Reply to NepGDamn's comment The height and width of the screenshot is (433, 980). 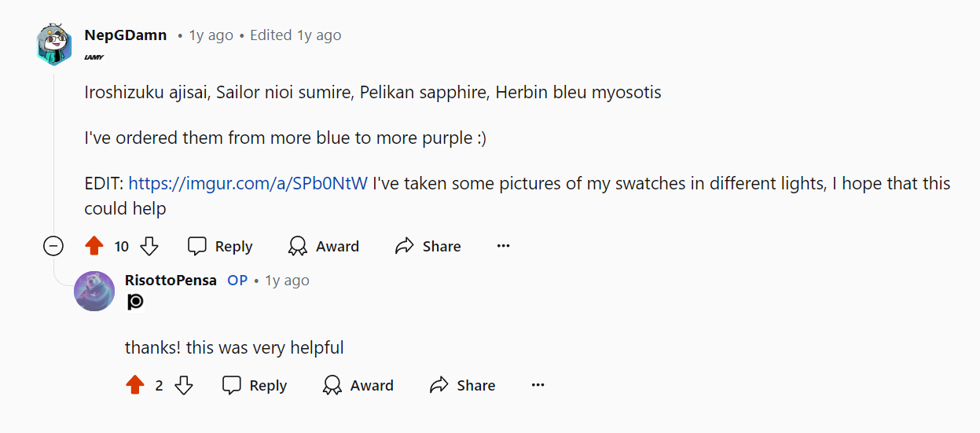click(221, 247)
